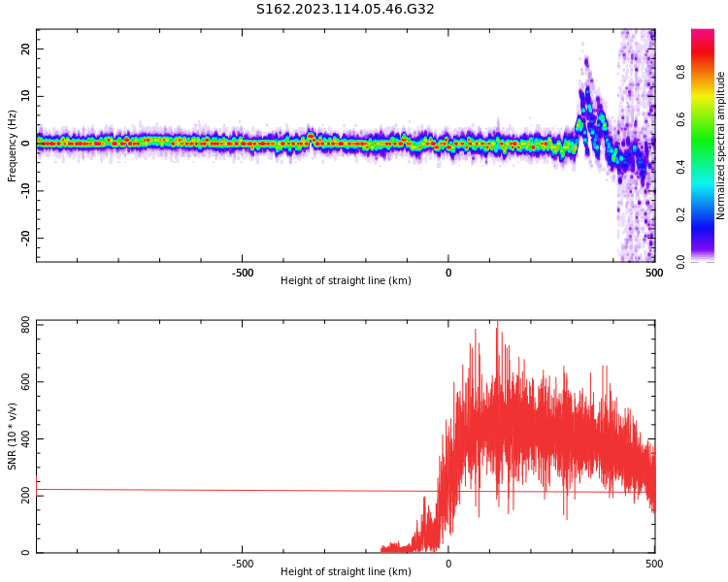
Task: Select the x-axis label of the upper spectrogram
Action: tap(346, 281)
